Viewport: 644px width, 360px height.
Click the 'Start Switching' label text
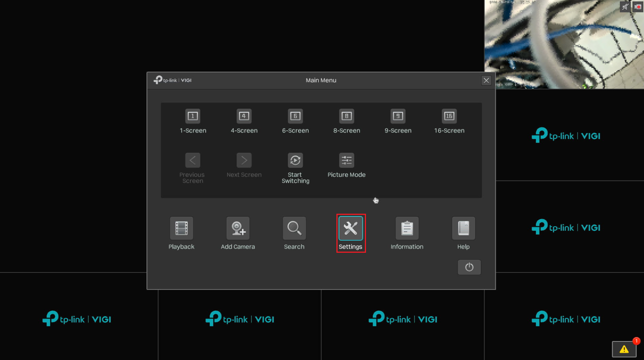pos(295,178)
